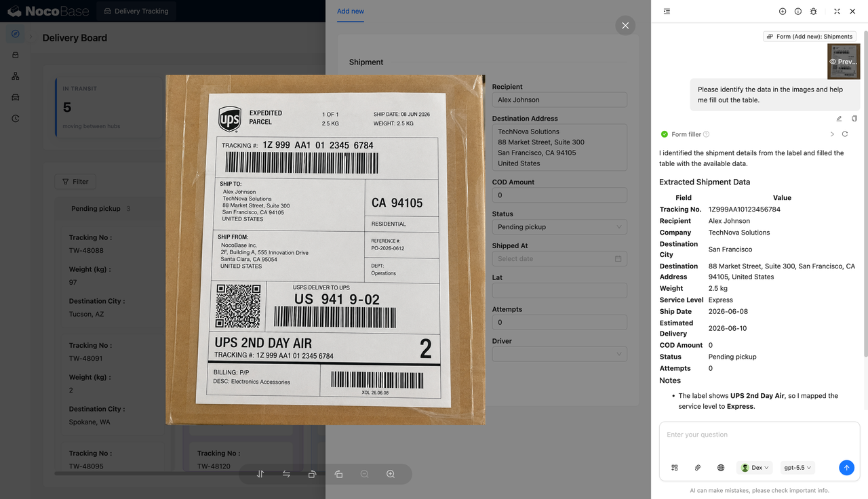Send the message with the blue arrow button
This screenshot has height=499, width=868.
pyautogui.click(x=846, y=468)
